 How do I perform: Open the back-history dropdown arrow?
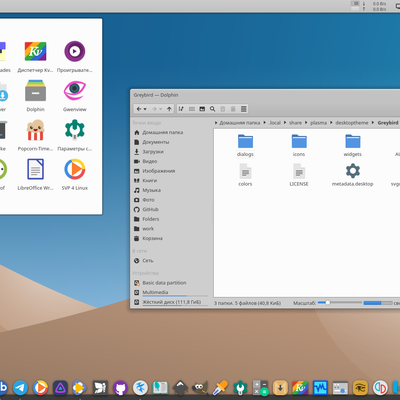(145, 109)
